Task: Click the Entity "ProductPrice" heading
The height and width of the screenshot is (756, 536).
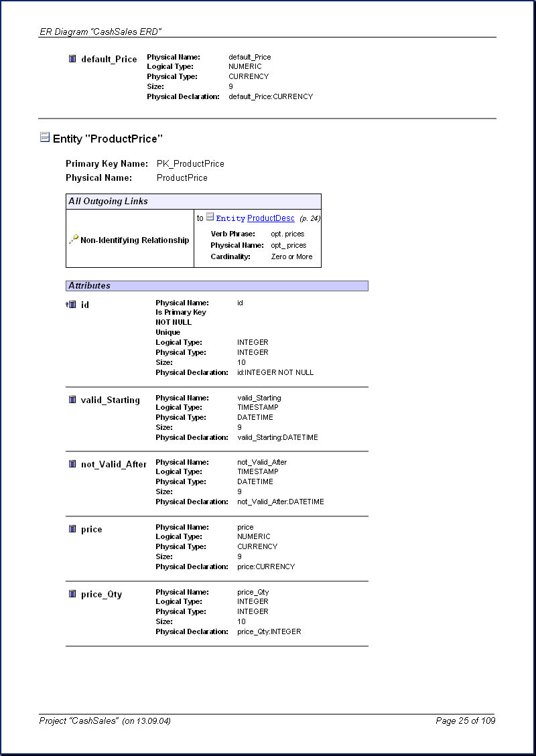Action: tap(108, 139)
